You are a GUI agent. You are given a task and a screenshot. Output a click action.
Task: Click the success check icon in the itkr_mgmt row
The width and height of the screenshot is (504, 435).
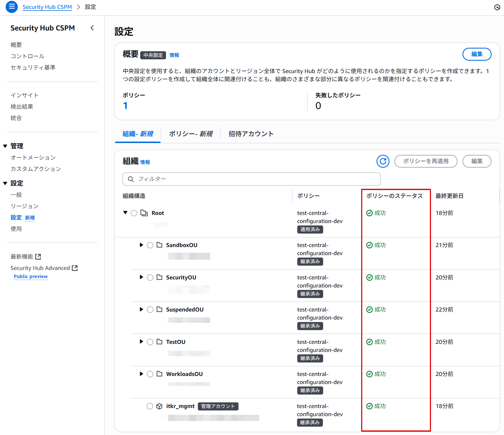tap(370, 406)
